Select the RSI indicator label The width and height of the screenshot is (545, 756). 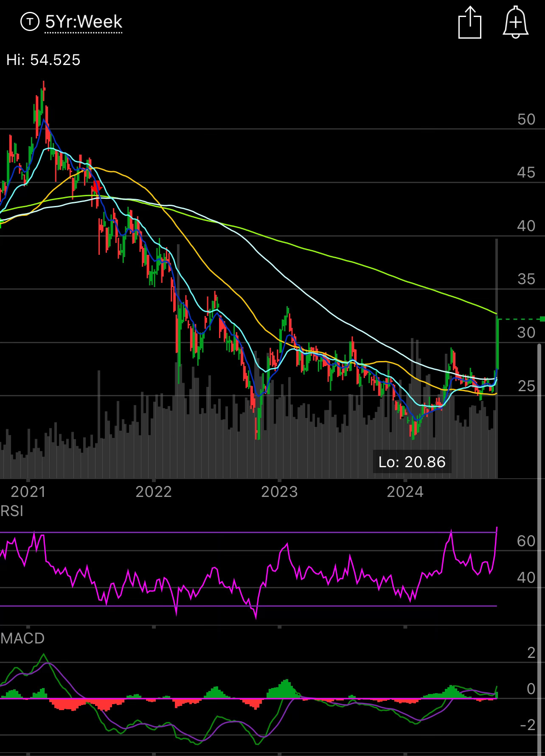pos(12,511)
